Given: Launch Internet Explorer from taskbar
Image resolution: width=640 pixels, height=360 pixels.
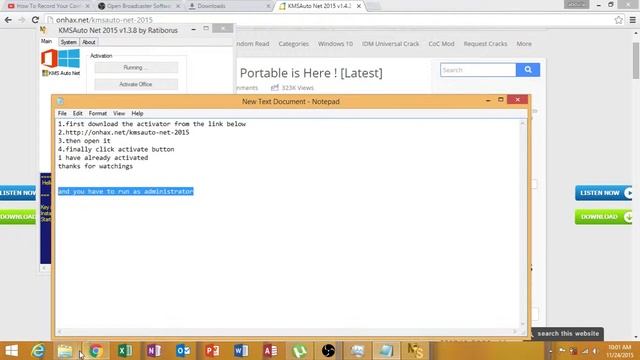Looking at the screenshot, I should point(38,351).
